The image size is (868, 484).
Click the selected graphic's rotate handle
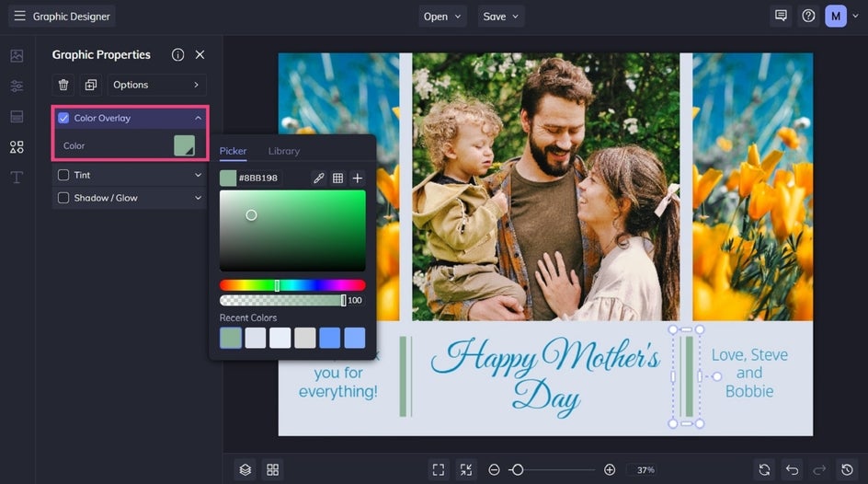tap(717, 376)
